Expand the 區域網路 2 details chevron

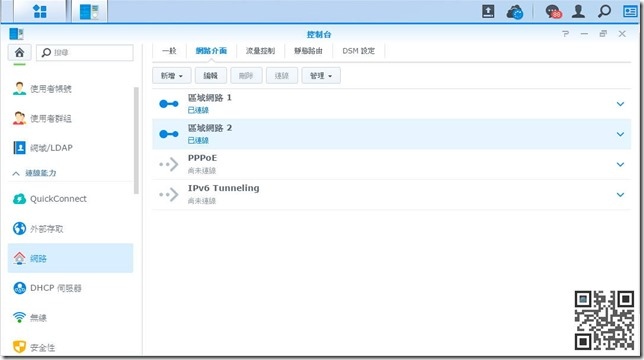[x=620, y=134]
